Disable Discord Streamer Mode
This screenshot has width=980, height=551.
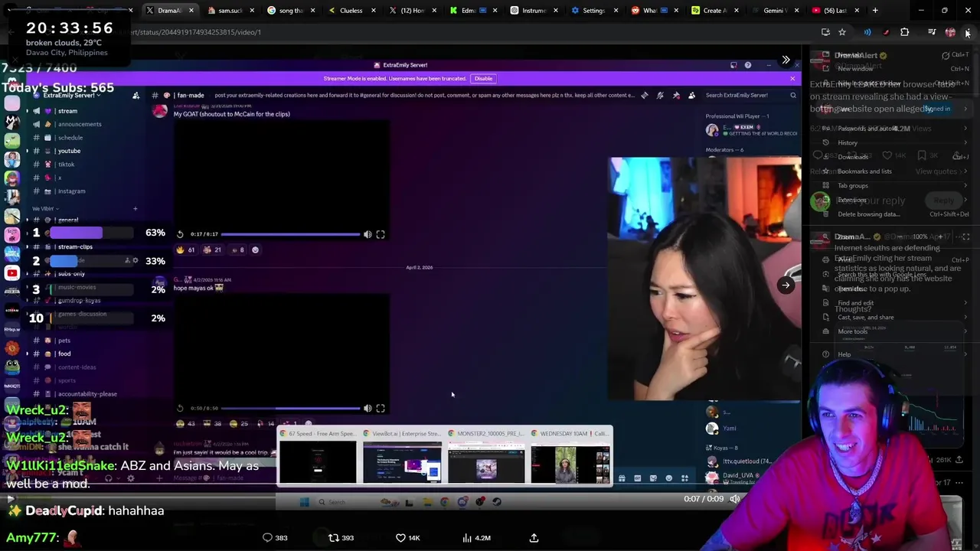click(483, 78)
